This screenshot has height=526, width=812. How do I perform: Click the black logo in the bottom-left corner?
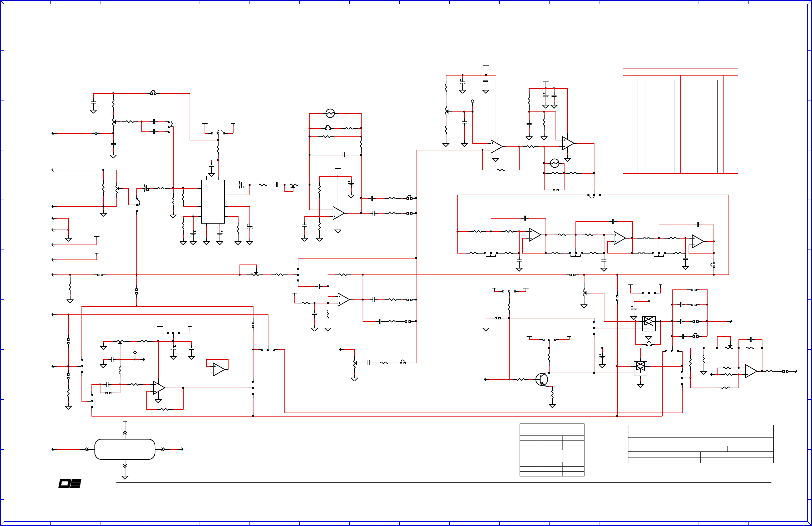pos(70,484)
